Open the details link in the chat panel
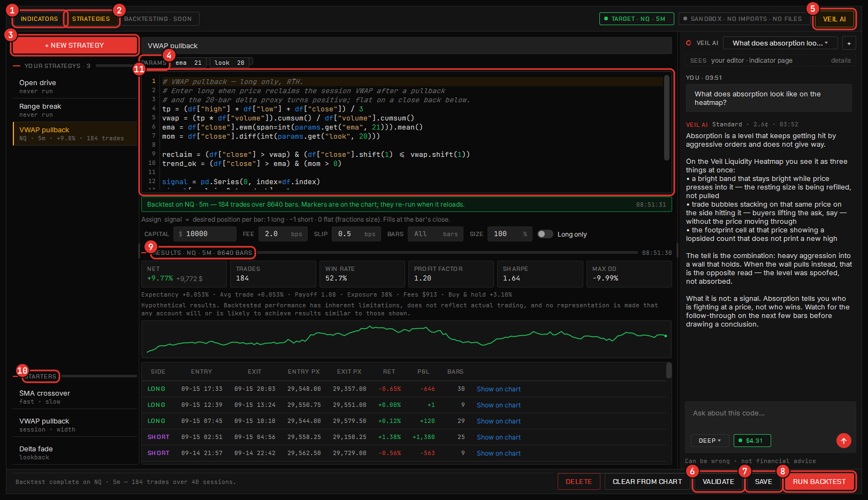 [841, 60]
